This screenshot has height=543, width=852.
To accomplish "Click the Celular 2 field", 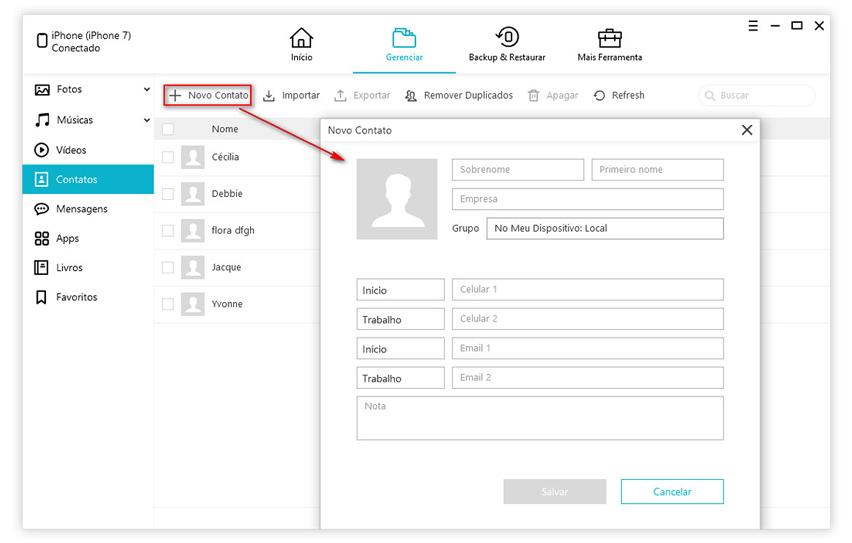I will [588, 319].
